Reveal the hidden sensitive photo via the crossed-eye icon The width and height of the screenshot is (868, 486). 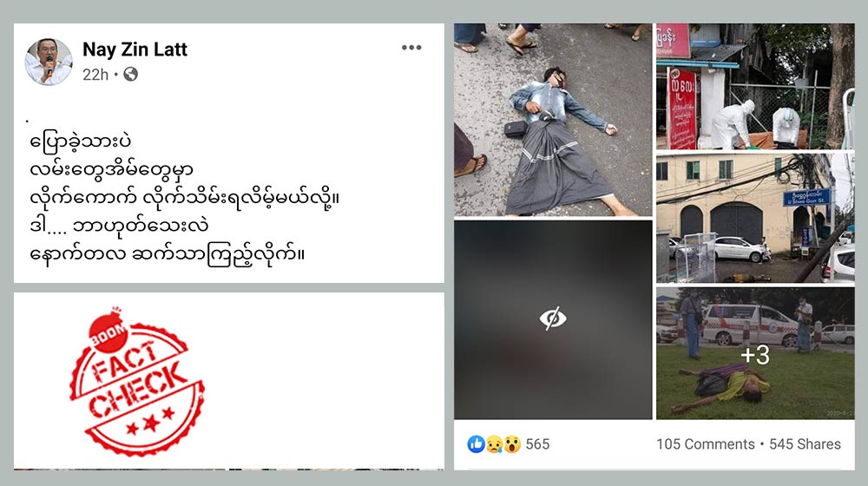[x=552, y=319]
